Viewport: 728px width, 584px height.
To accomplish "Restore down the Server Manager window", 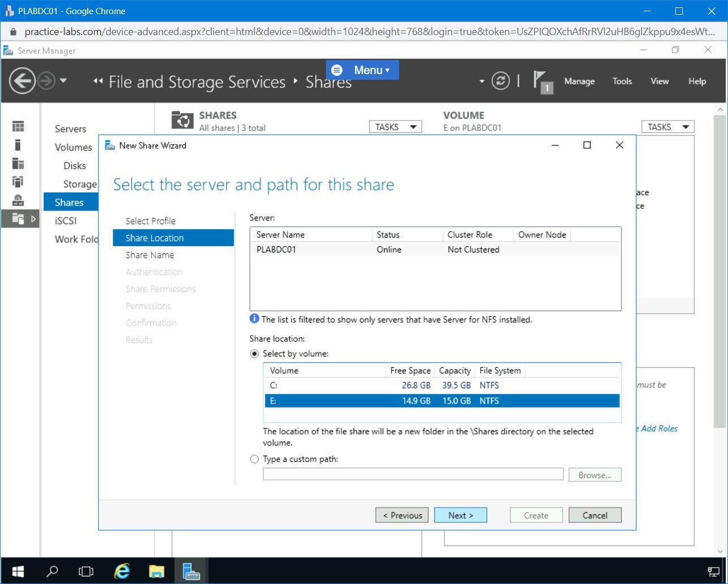I will [x=675, y=50].
